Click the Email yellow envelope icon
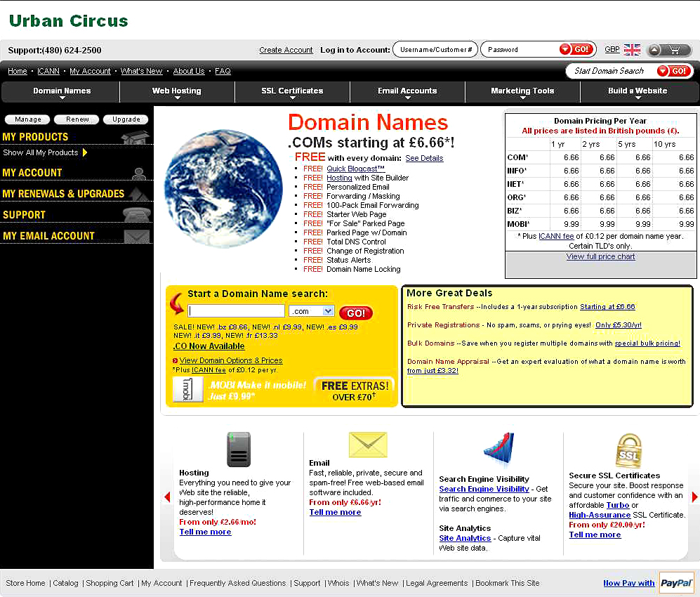700x597 pixels. [368, 445]
